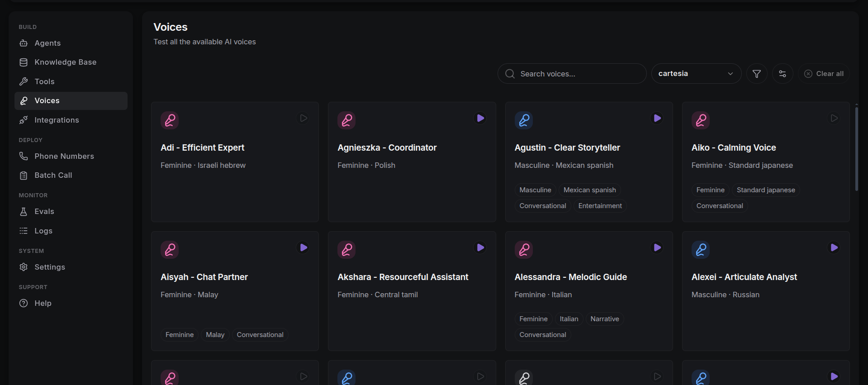Click the Search voices input field
The height and width of the screenshot is (385, 868).
pyautogui.click(x=572, y=74)
